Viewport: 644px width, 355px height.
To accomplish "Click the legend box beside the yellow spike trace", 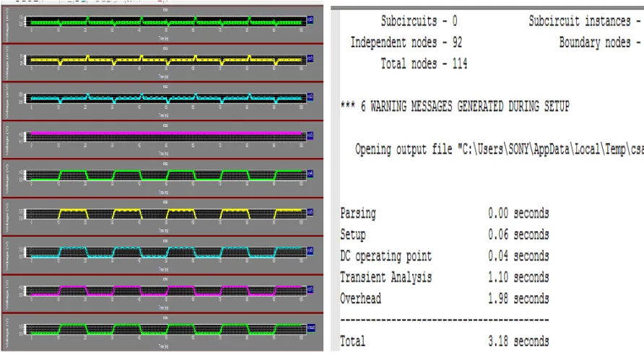I will (310, 58).
